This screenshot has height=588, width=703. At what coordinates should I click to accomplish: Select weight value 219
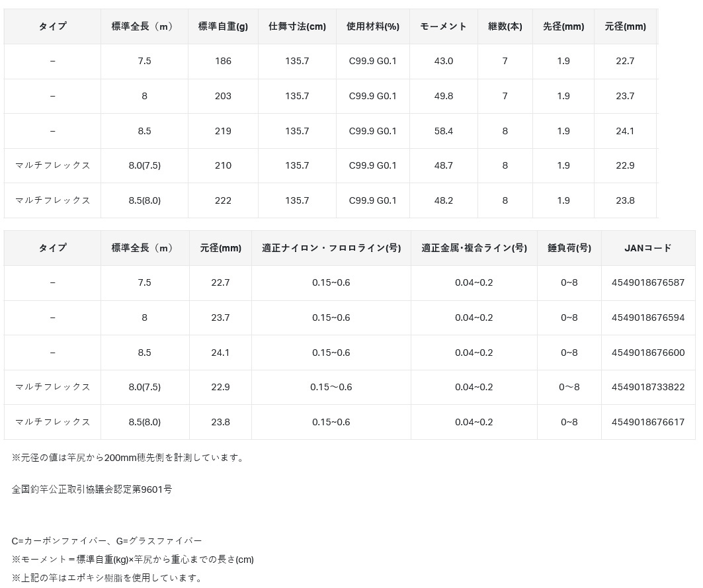tap(223, 131)
